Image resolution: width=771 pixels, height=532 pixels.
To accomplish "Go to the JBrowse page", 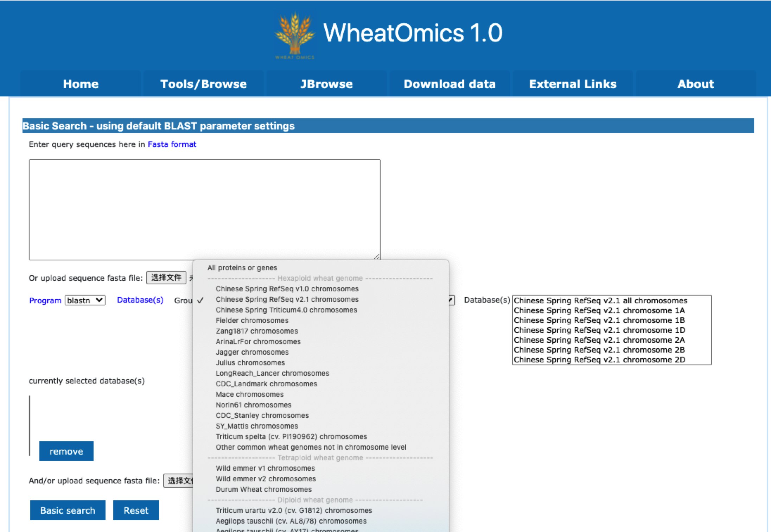I will [326, 84].
